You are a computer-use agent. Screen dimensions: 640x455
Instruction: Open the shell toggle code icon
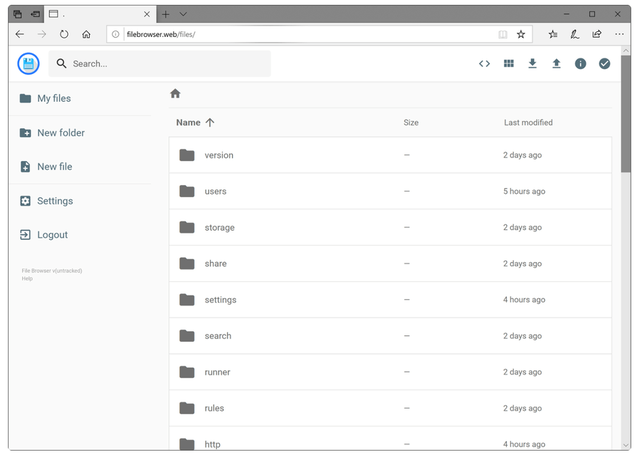[x=484, y=64]
